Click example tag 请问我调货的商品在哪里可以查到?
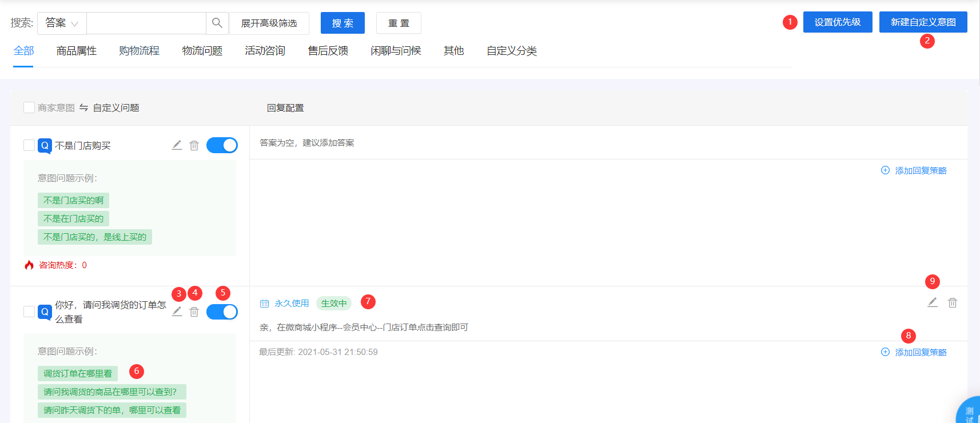Viewport: 980px width, 423px height. 111,392
